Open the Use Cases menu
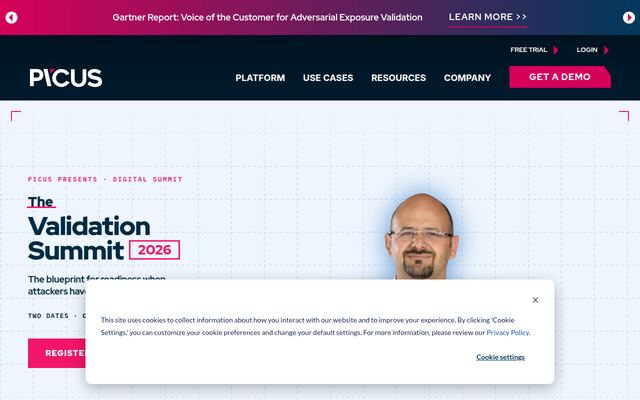The width and height of the screenshot is (640, 400). 328,78
